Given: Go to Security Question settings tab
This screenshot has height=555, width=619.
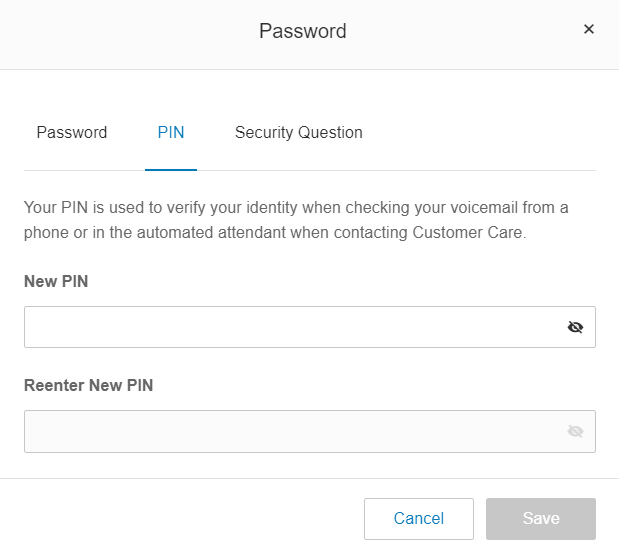Looking at the screenshot, I should 298,133.
